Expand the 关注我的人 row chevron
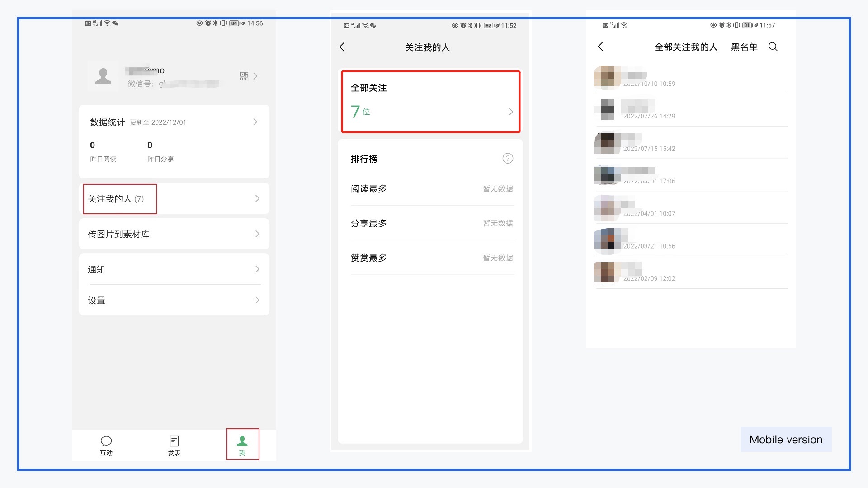This screenshot has height=488, width=868. pos(257,198)
